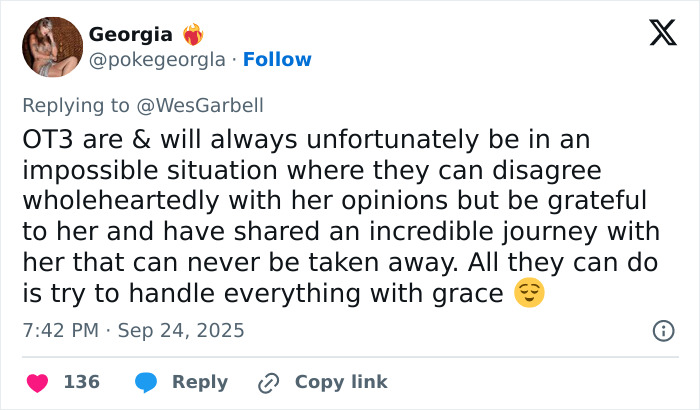Like the tweet with the heart icon
Screen dimensions: 700x410
[35, 382]
